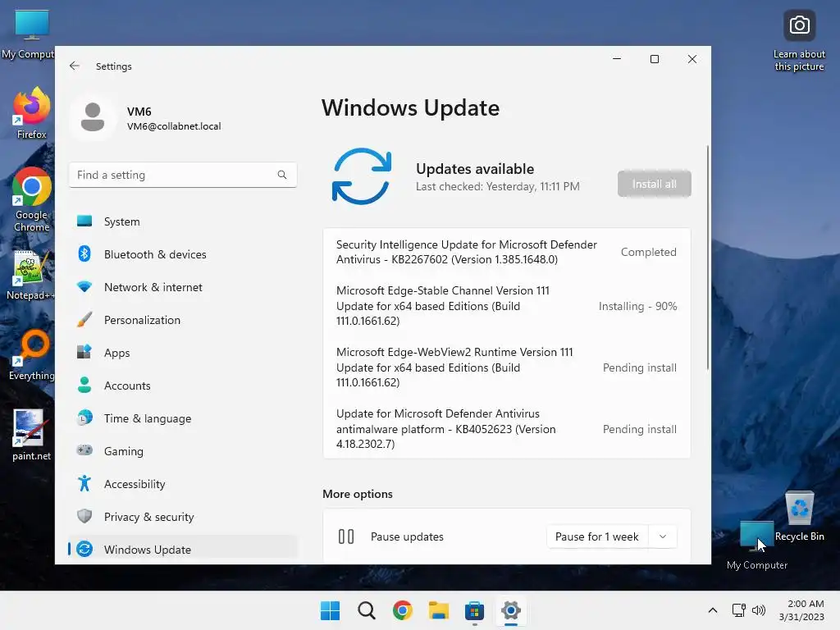Viewport: 840px width, 630px height.
Task: Select the paint.net desktop shortcut
Action: (32, 435)
